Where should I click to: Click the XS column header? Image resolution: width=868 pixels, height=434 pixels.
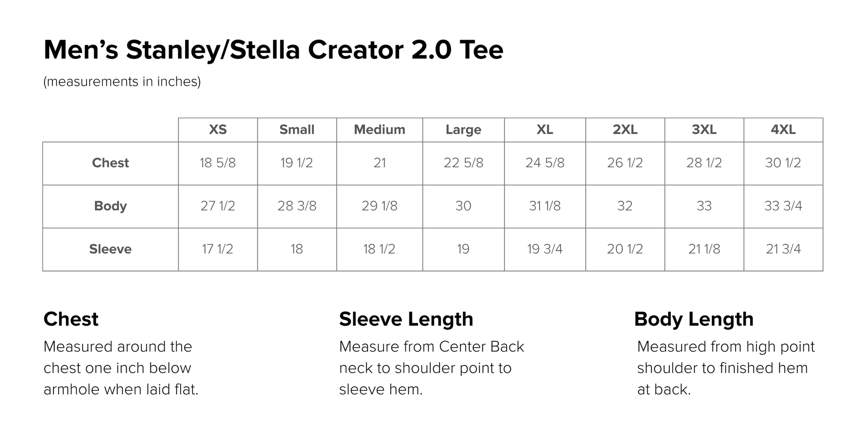pos(218,130)
